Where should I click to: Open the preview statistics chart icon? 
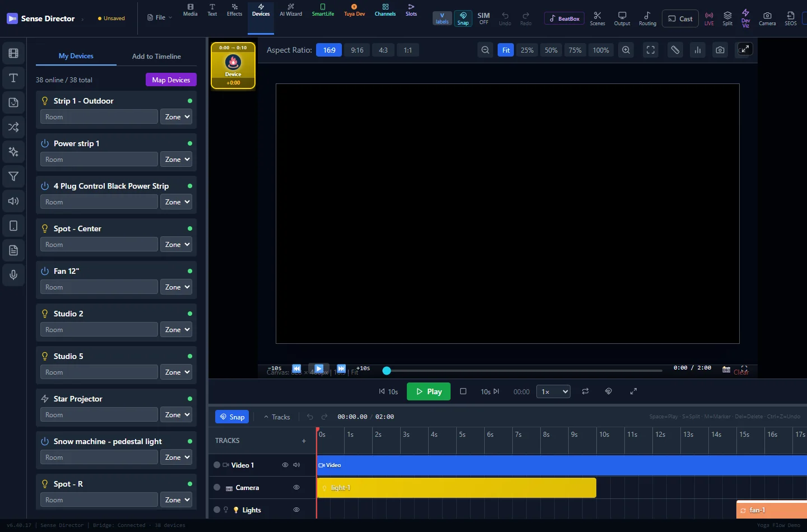click(698, 50)
